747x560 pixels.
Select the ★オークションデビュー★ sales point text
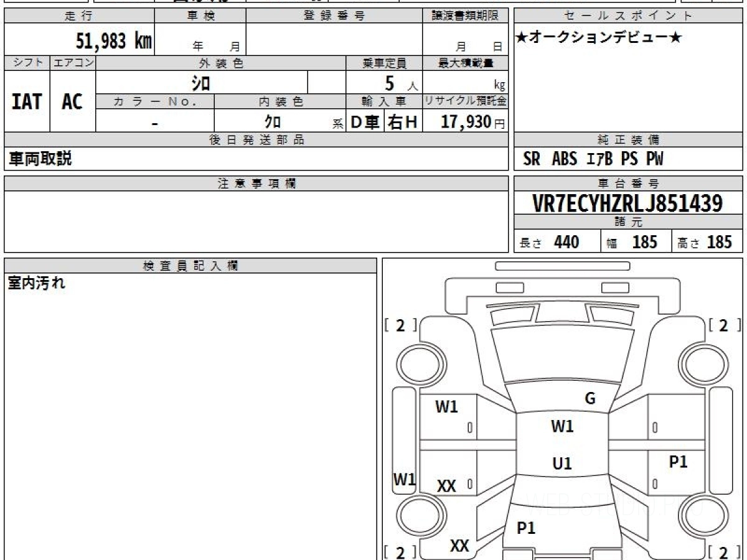tap(599, 37)
